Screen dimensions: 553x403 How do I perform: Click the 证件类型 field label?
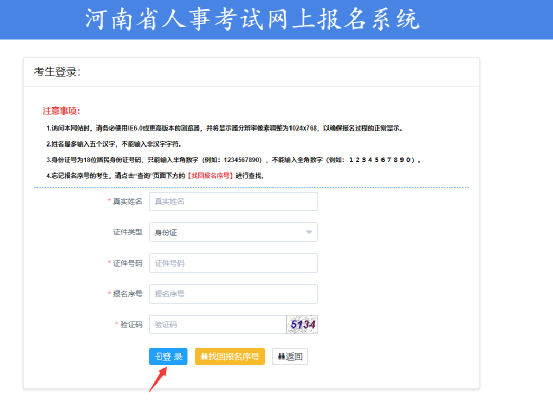tap(127, 232)
